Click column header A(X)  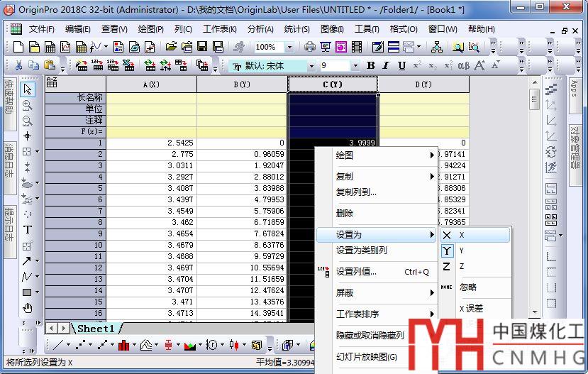click(151, 84)
